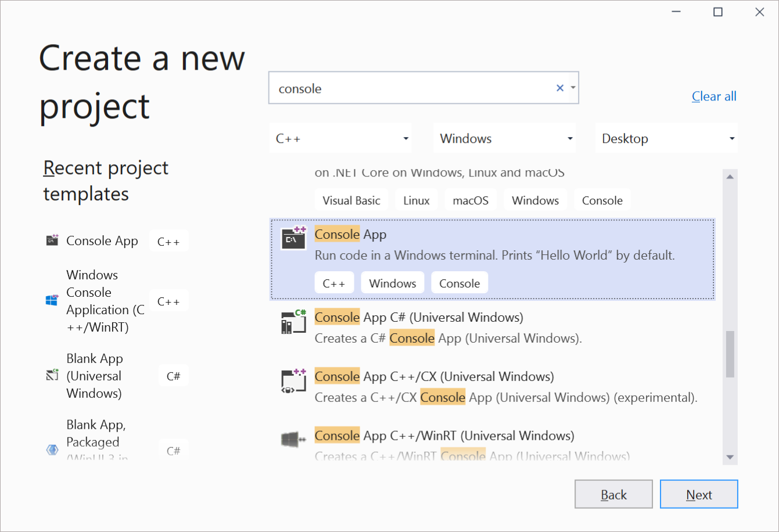Click the Windows Console Application sidebar icon
Viewport: 779px width, 532px height.
51,300
